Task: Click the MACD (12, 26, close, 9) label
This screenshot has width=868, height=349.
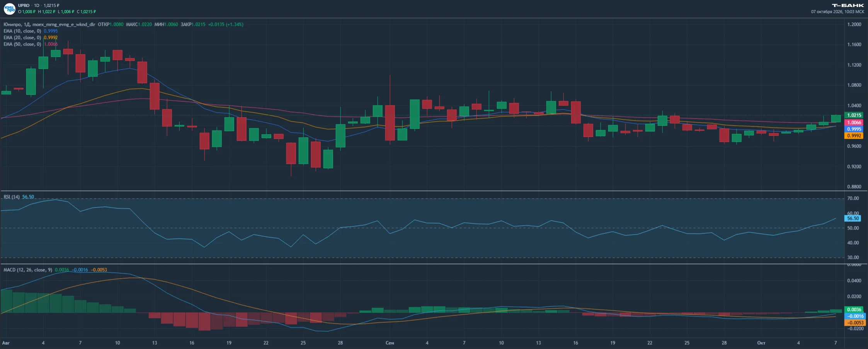Action: [28, 270]
